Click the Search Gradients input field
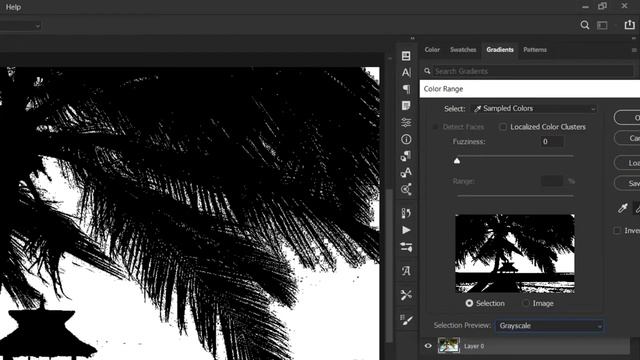Screen dimensions: 640x360 [x=534, y=71]
